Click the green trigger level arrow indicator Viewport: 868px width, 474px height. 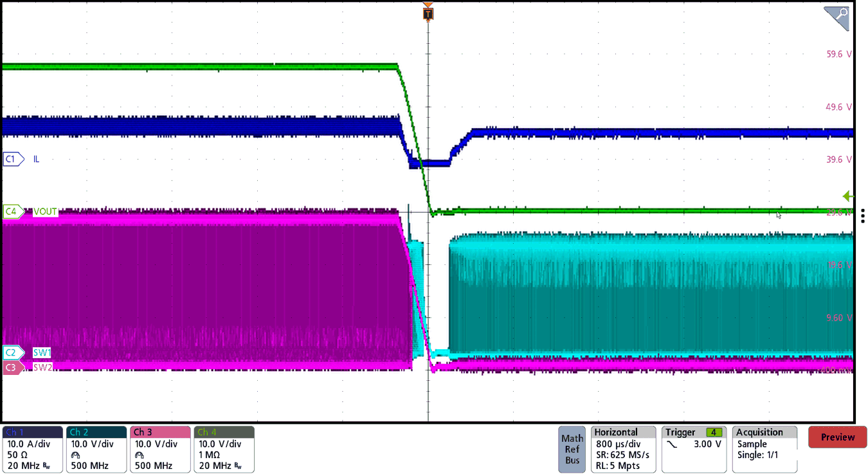(847, 196)
